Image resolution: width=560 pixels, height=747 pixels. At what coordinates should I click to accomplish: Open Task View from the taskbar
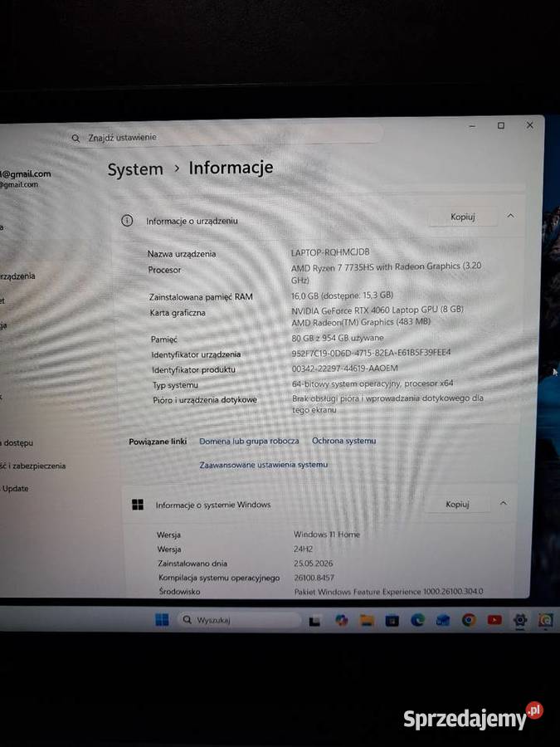tap(314, 621)
